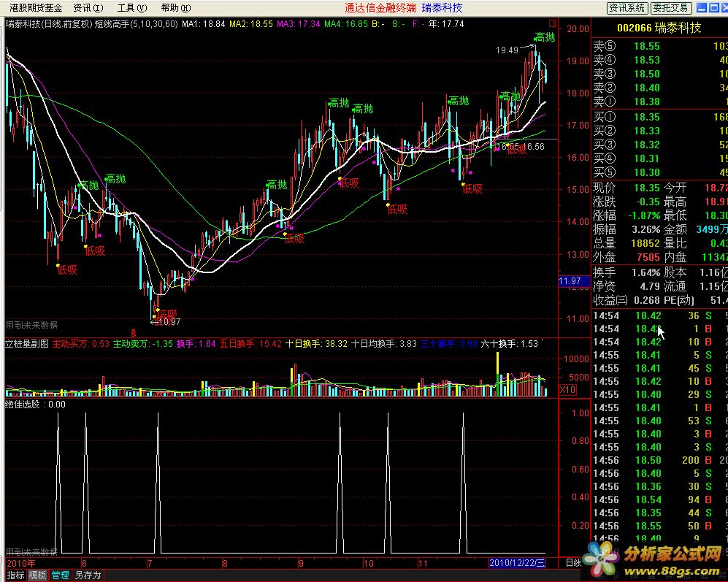Click the 002066 瑞泰科技 stock title
728x582 pixels.
pos(659,28)
